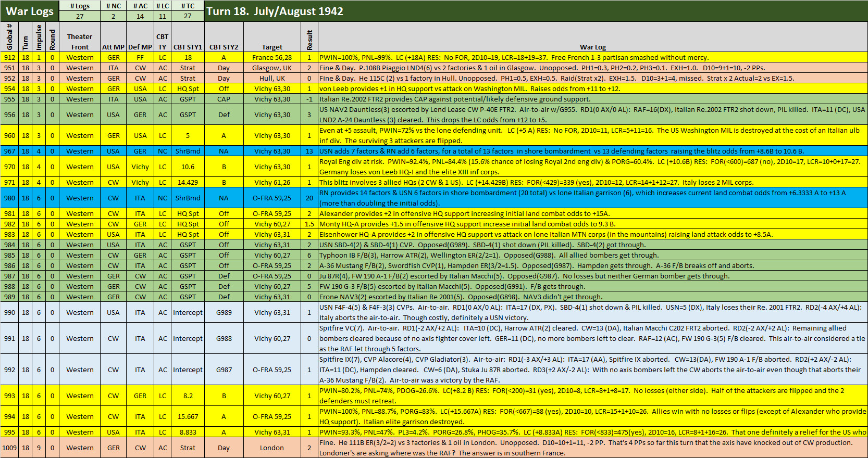The image size is (868, 458).
Task: Select CBT STY1 value "10.6"
Action: click(x=188, y=167)
